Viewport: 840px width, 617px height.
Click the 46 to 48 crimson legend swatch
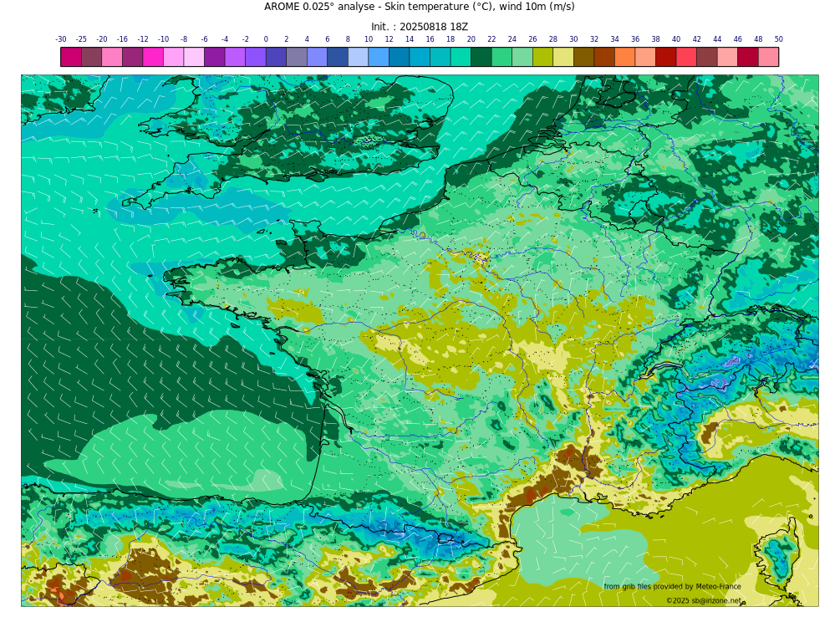coord(748,57)
